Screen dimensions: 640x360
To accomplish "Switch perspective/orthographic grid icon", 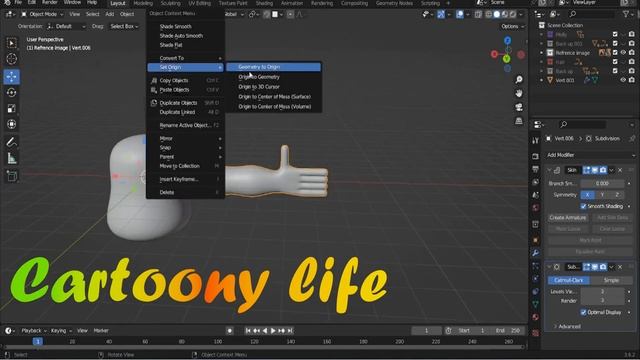I will tap(519, 121).
